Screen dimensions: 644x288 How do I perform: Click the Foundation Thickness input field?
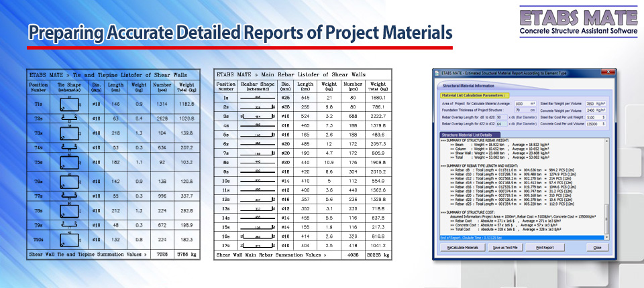point(525,110)
